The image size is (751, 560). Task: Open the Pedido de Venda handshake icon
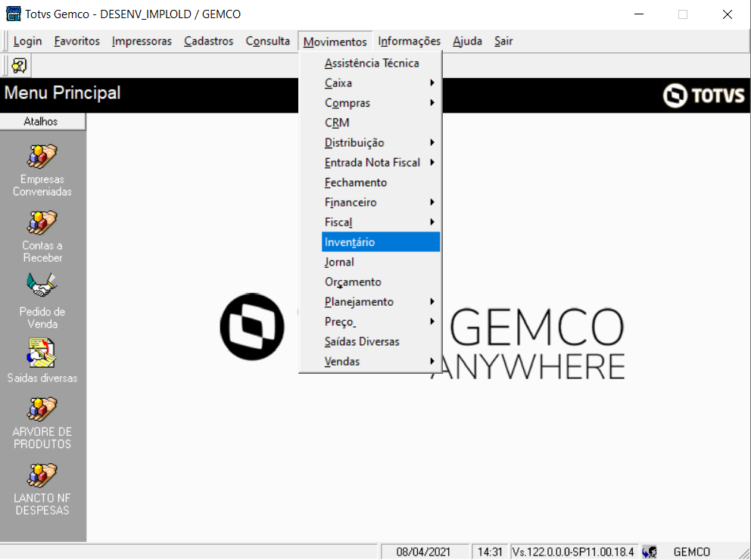coord(42,285)
